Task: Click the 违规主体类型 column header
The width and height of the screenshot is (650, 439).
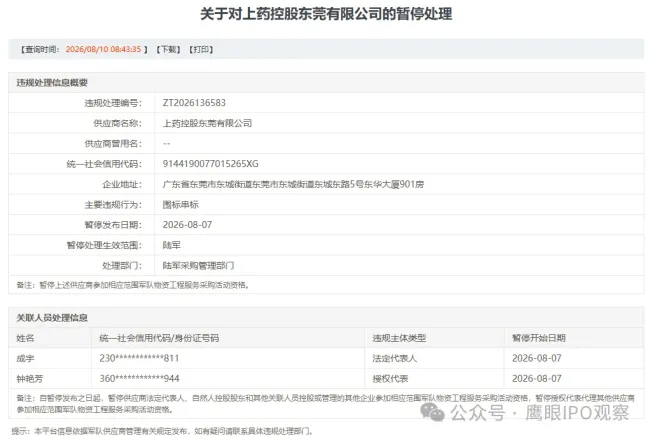Action: click(x=399, y=338)
